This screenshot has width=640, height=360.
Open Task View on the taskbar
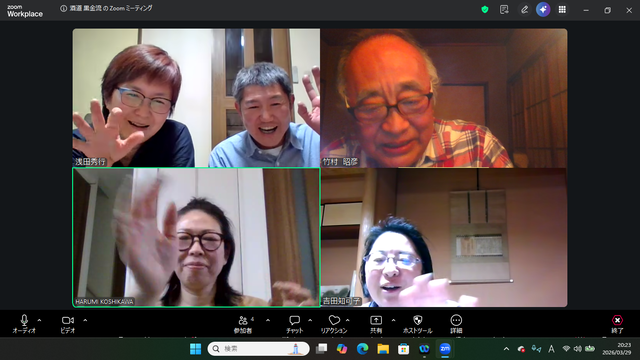[322, 349]
